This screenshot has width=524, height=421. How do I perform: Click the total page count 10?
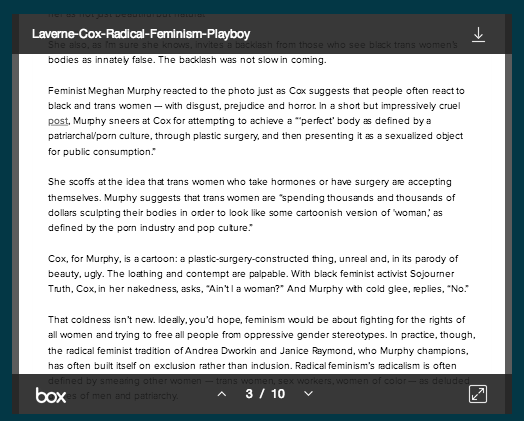tap(278, 394)
